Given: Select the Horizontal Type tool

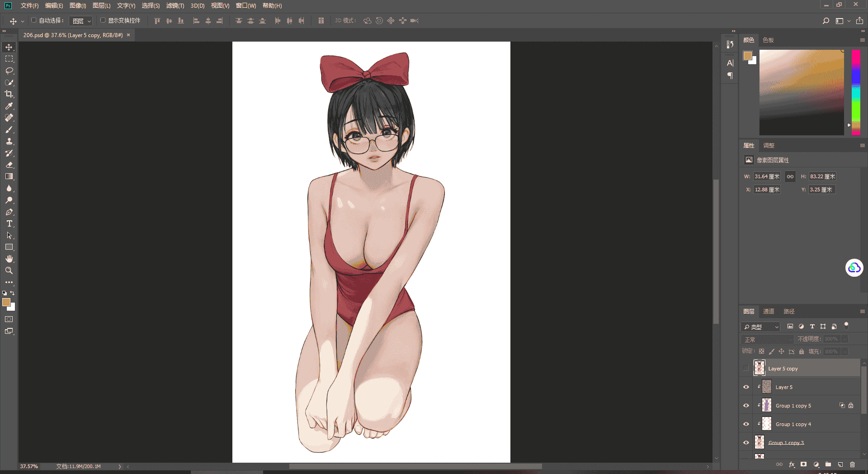Looking at the screenshot, I should (x=9, y=223).
